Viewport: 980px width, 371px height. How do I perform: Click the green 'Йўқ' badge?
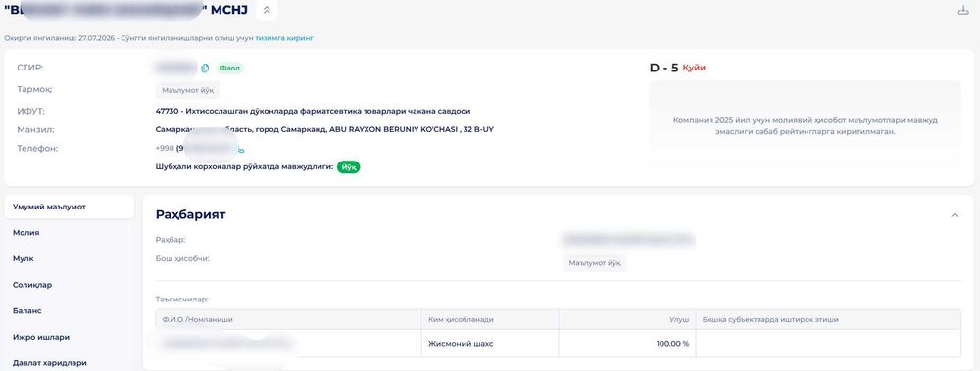tap(349, 167)
